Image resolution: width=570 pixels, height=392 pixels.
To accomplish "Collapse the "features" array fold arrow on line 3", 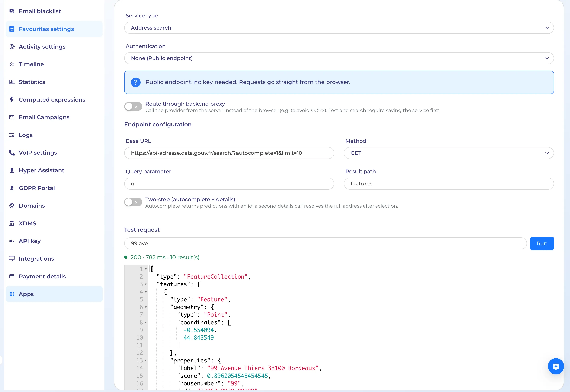I will [x=146, y=284].
